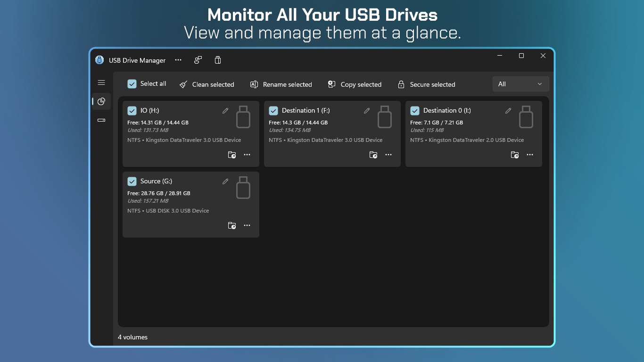Click the Free: 7.1 GB / 7.21 GB text

pyautogui.click(x=437, y=123)
